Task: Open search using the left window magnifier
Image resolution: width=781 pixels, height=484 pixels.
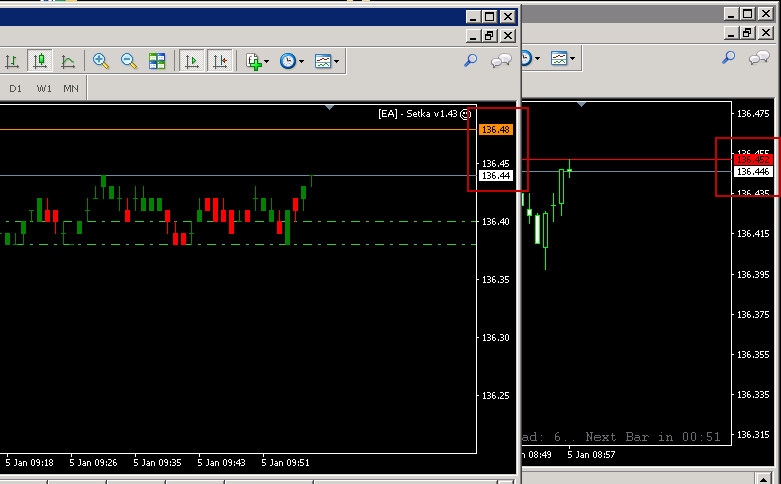Action: point(471,60)
